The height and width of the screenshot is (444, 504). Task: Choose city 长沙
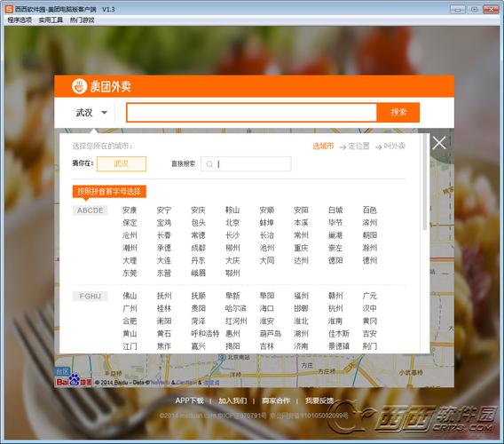coord(232,235)
